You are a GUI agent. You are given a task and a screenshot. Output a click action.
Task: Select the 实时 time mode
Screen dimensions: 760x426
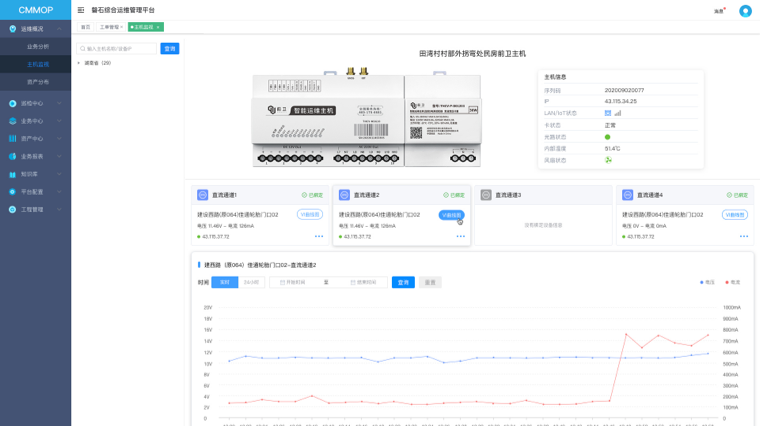[x=224, y=283]
